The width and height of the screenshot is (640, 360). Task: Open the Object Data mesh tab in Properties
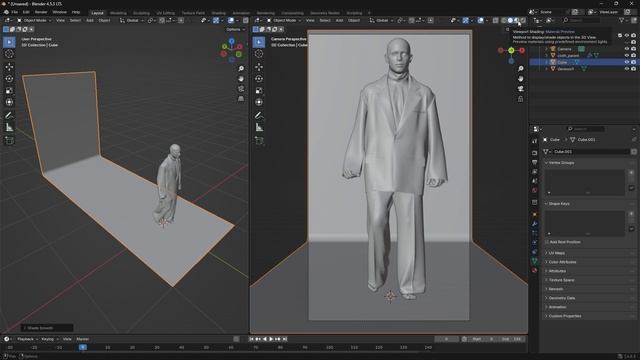pyautogui.click(x=535, y=261)
